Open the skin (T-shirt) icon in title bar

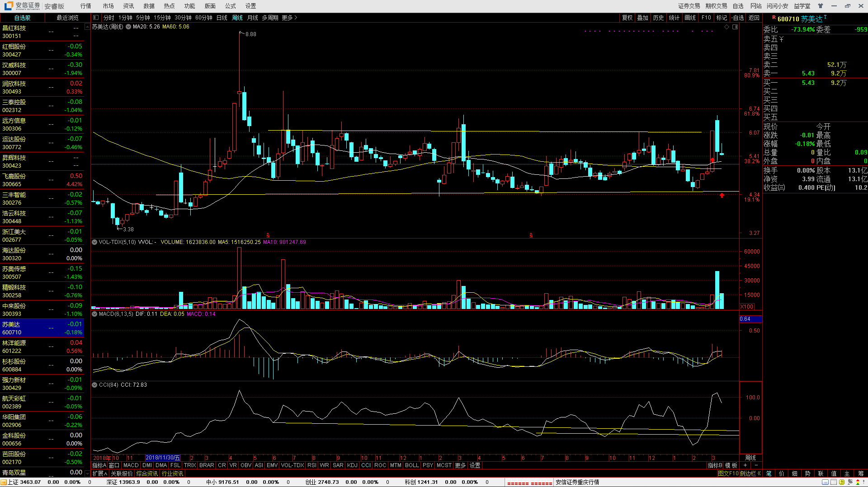(x=821, y=6)
